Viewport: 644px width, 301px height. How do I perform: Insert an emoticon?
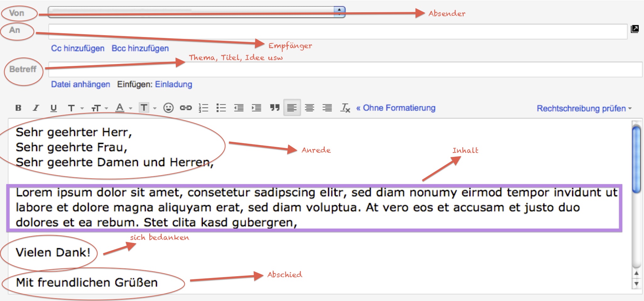[168, 108]
